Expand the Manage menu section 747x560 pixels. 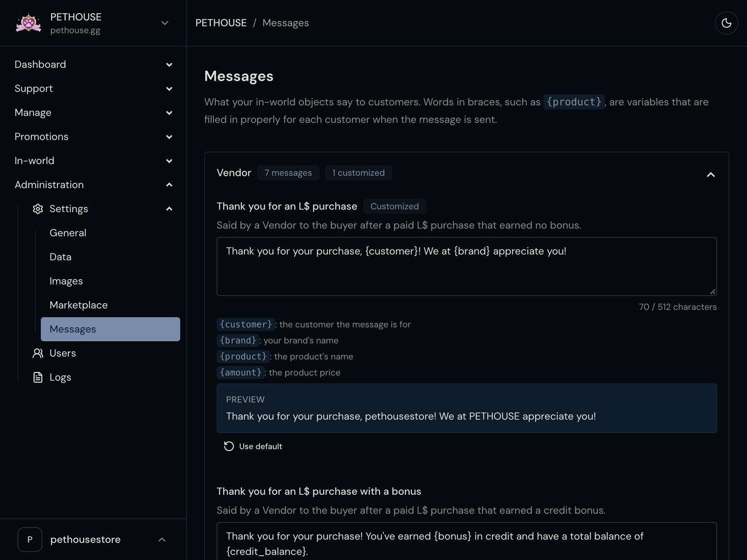(169, 113)
